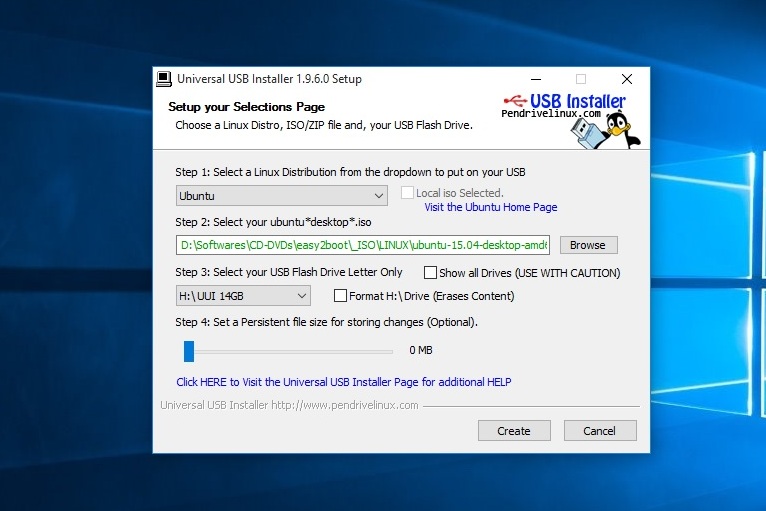766x511 pixels.
Task: Open the Universal USB Installer help page link
Action: point(344,382)
